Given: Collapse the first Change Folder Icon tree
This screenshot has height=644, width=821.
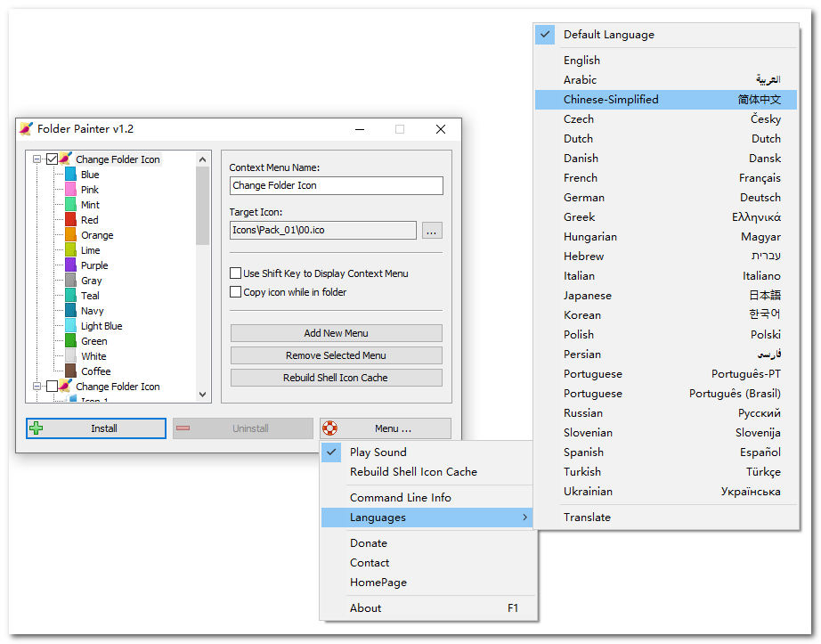Looking at the screenshot, I should 37,159.
